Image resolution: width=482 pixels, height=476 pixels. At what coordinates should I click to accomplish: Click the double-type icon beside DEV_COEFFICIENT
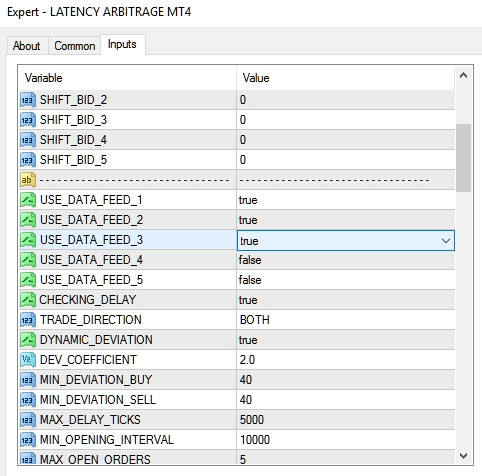(x=28, y=360)
